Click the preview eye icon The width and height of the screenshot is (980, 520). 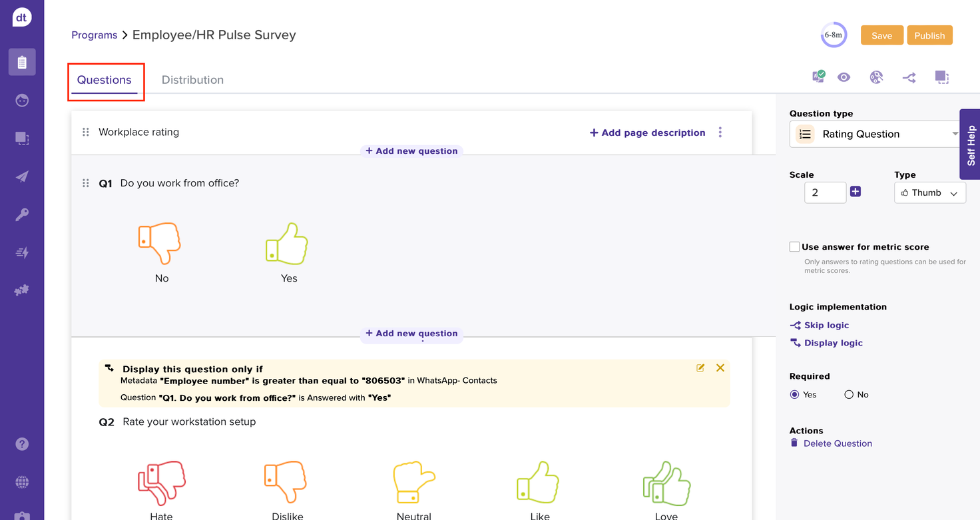844,77
